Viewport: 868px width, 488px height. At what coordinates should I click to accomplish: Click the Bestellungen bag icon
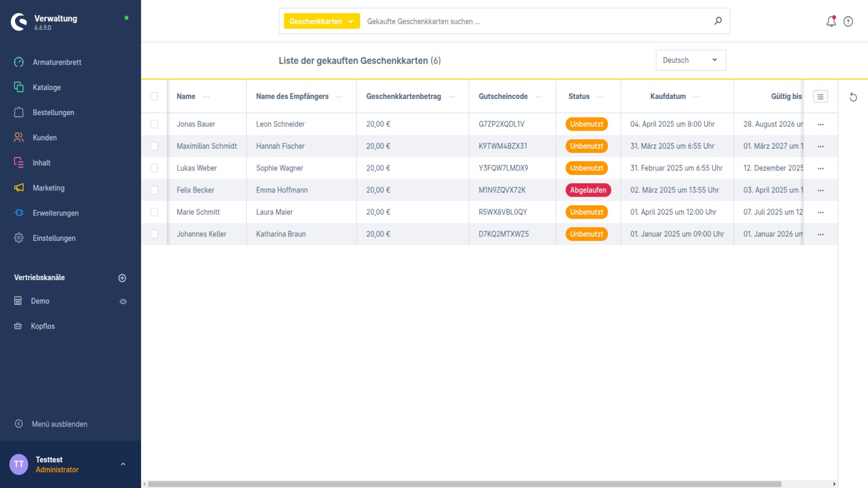click(x=19, y=112)
